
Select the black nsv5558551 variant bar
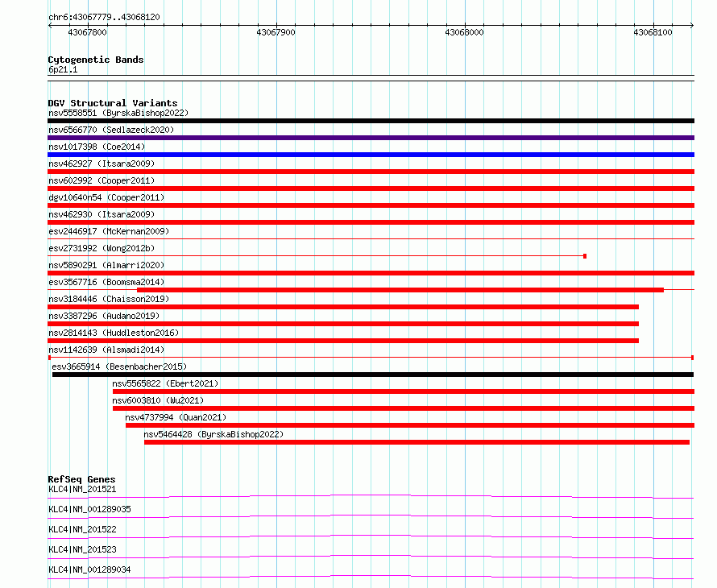[371, 121]
